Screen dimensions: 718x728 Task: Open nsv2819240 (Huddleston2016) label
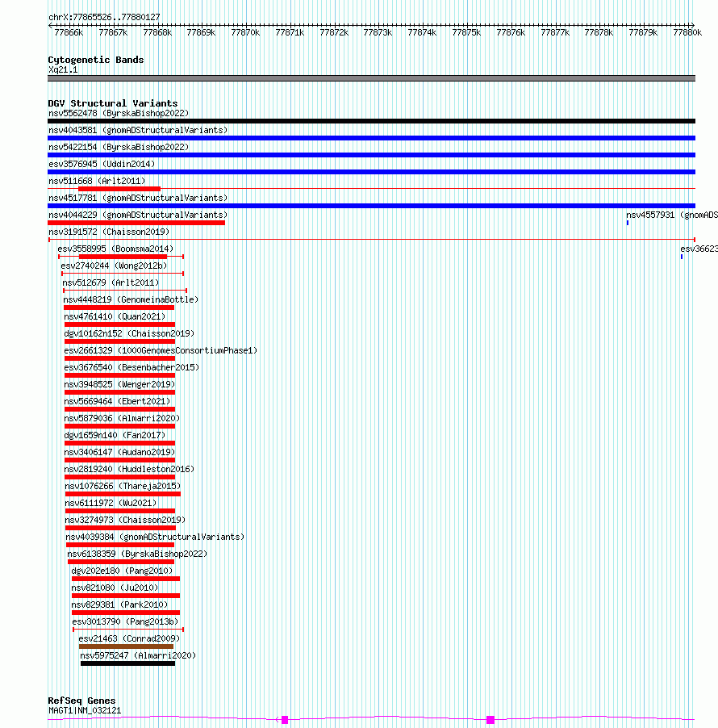(129, 469)
